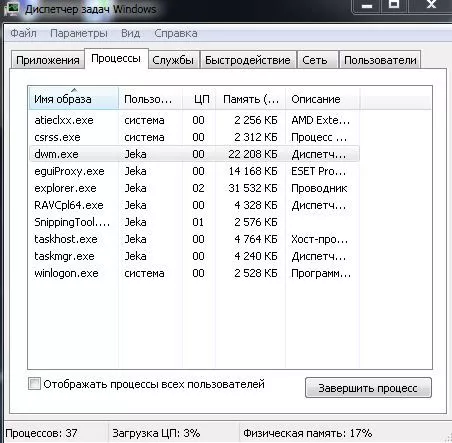Open the Вид menu
The width and height of the screenshot is (452, 443).
pos(130,33)
